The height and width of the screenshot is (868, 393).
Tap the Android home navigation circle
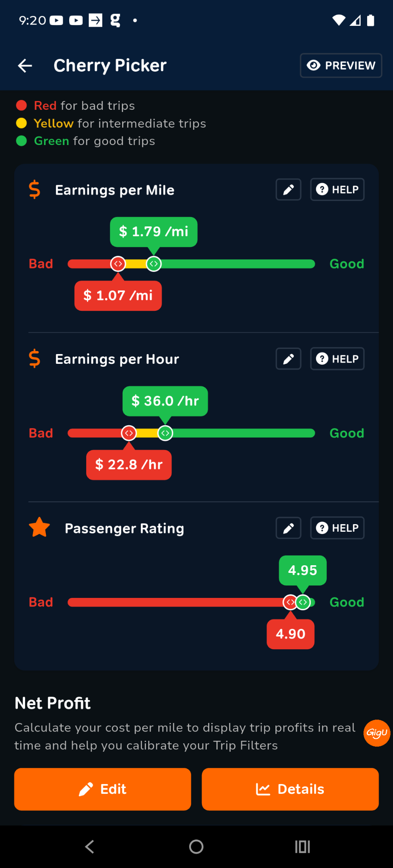196,847
